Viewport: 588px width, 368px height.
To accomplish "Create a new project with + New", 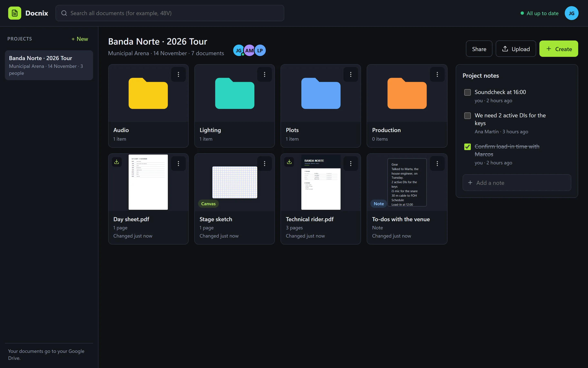I will (80, 39).
